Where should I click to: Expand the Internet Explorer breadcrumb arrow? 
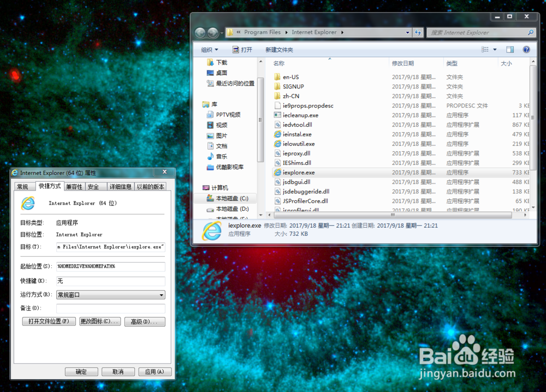(x=342, y=32)
